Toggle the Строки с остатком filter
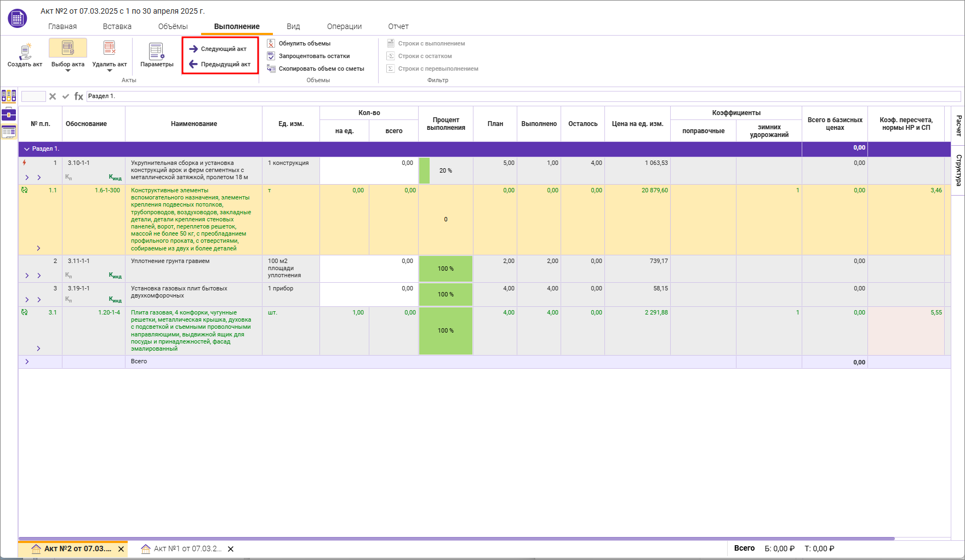Screen dimensions: 965x560 click(419, 56)
